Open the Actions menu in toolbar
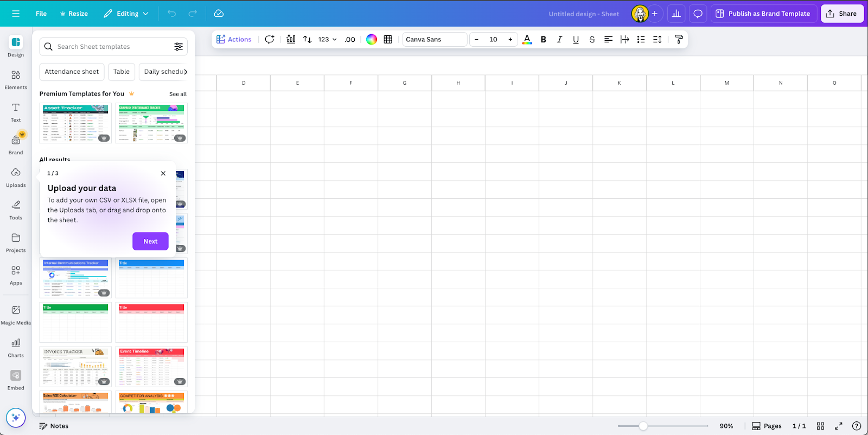The height and width of the screenshot is (435, 868). coord(234,40)
